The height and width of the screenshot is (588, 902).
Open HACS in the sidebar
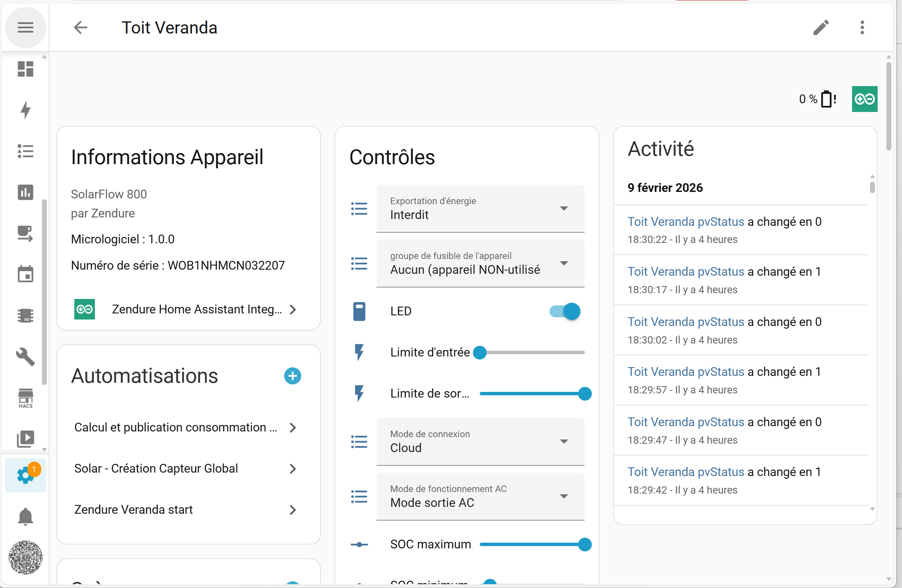click(x=26, y=398)
